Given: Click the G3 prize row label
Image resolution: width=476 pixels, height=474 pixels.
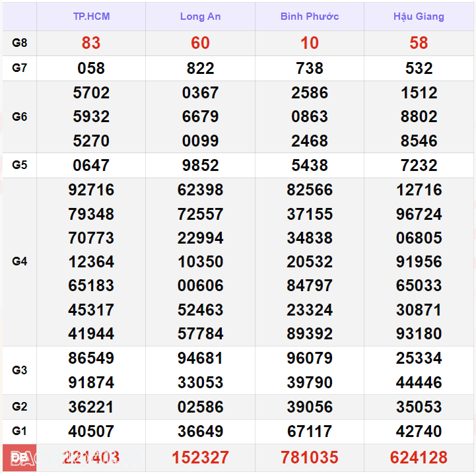Looking at the screenshot, I should [20, 370].
